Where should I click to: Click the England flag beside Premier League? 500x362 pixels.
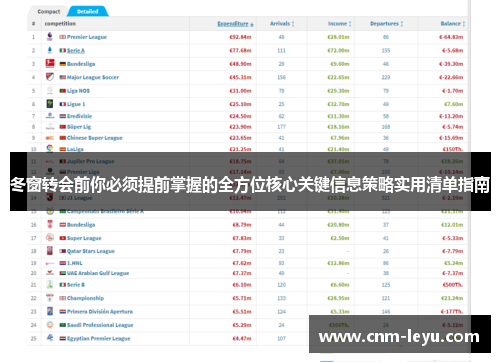point(63,37)
